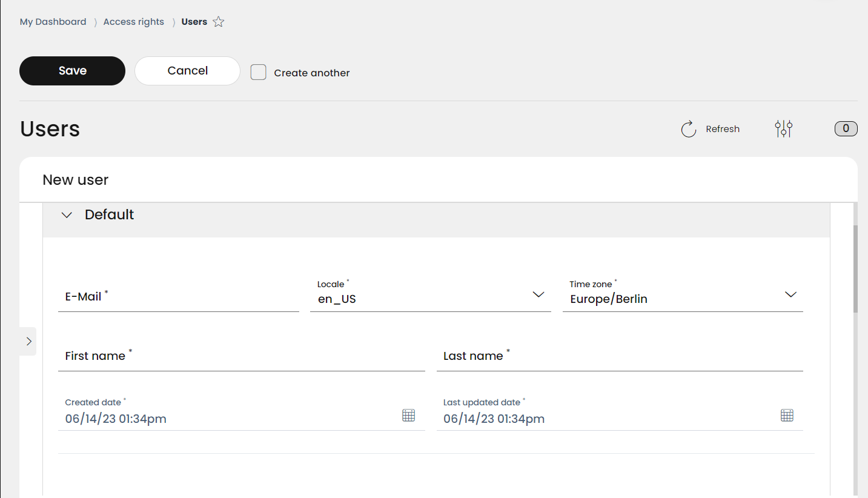This screenshot has height=498, width=868.
Task: Open the Last updated date calendar icon
Action: tap(787, 415)
